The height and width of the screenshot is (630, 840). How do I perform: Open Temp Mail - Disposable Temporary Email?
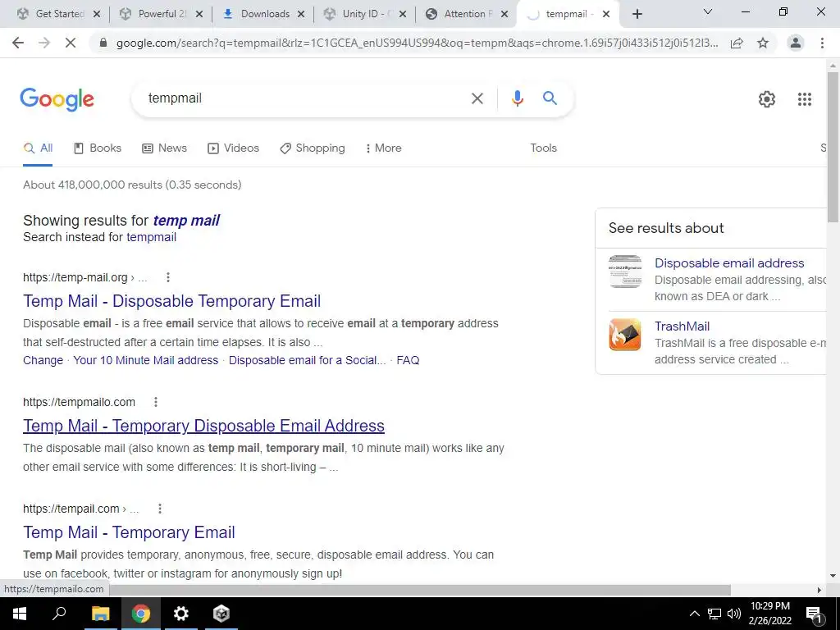pos(172,301)
